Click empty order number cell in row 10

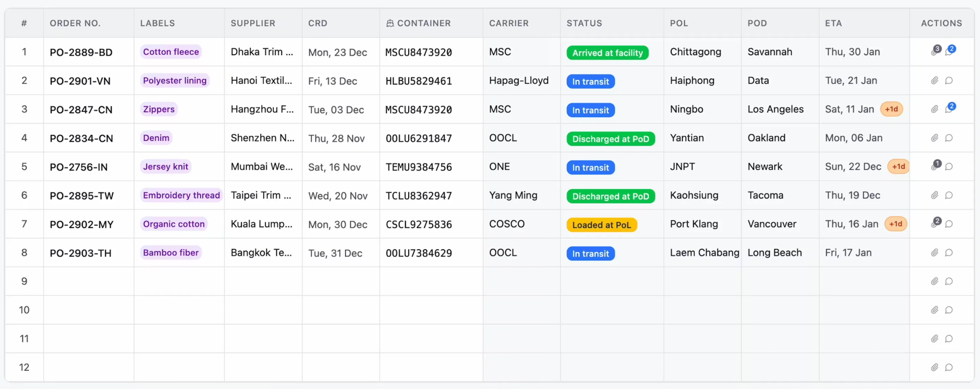click(x=88, y=310)
